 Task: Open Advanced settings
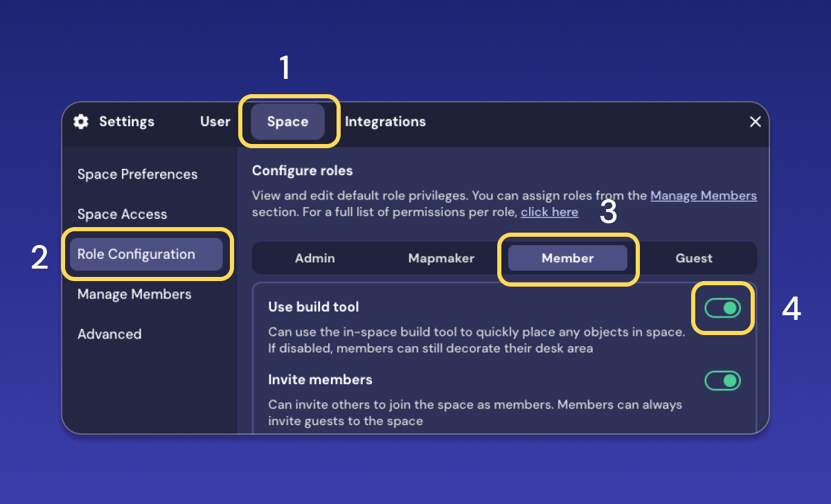[109, 334]
